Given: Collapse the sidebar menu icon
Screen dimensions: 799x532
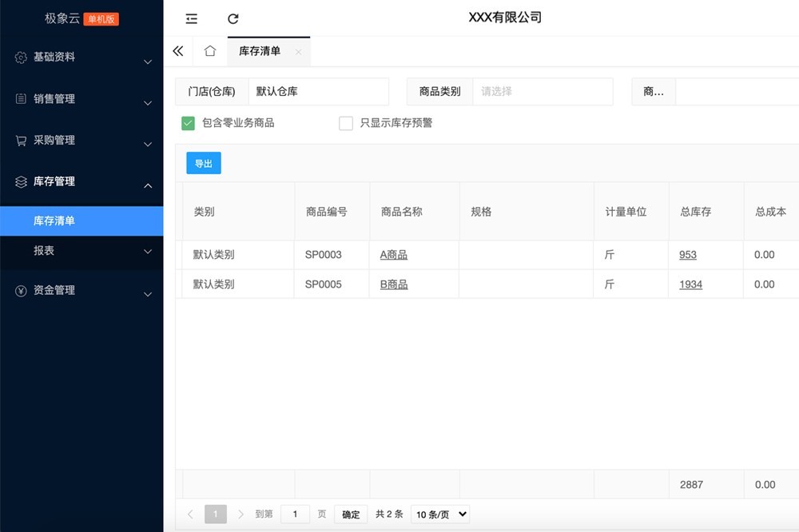Looking at the screenshot, I should [x=190, y=18].
